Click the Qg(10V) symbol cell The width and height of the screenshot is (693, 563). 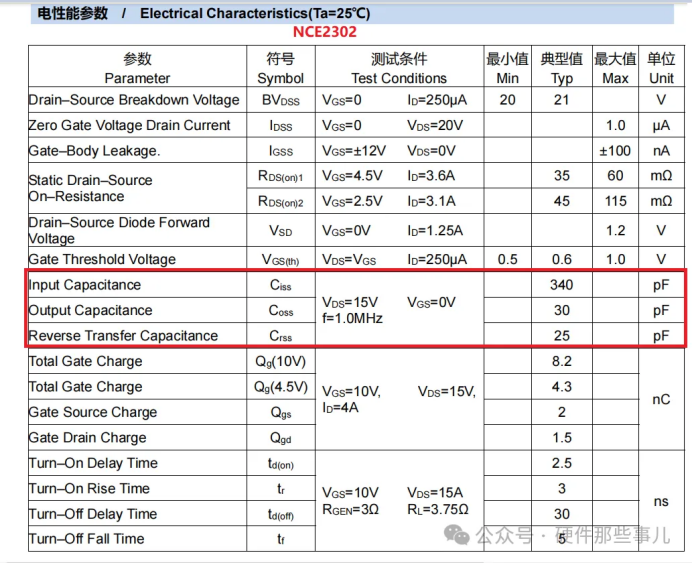pyautogui.click(x=281, y=362)
